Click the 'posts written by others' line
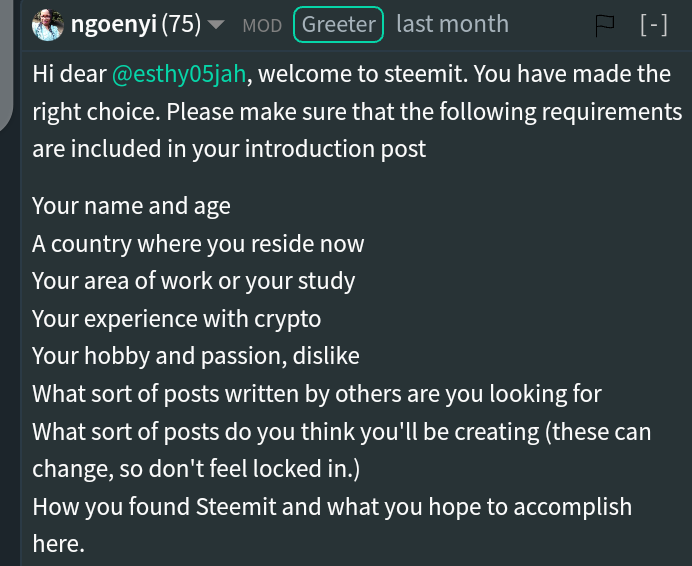The image size is (692, 566). point(317,394)
